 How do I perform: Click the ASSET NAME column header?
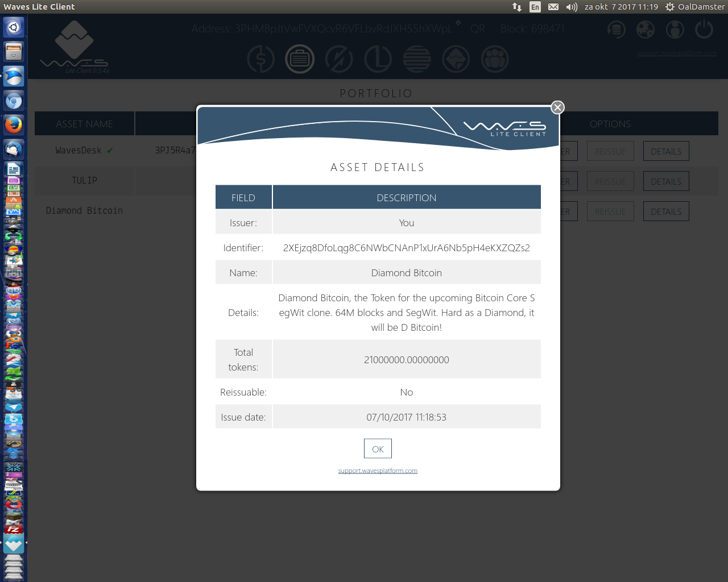84,123
